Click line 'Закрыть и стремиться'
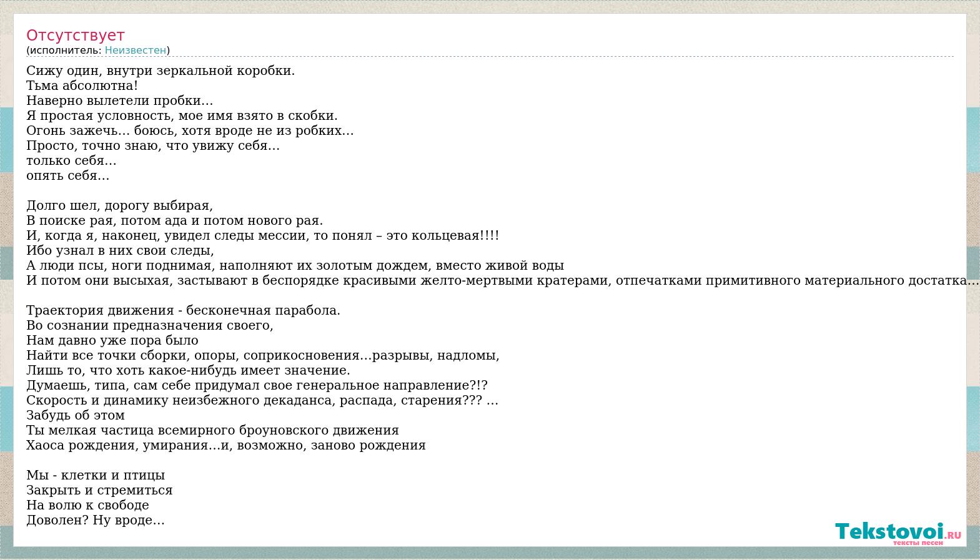 coord(99,490)
